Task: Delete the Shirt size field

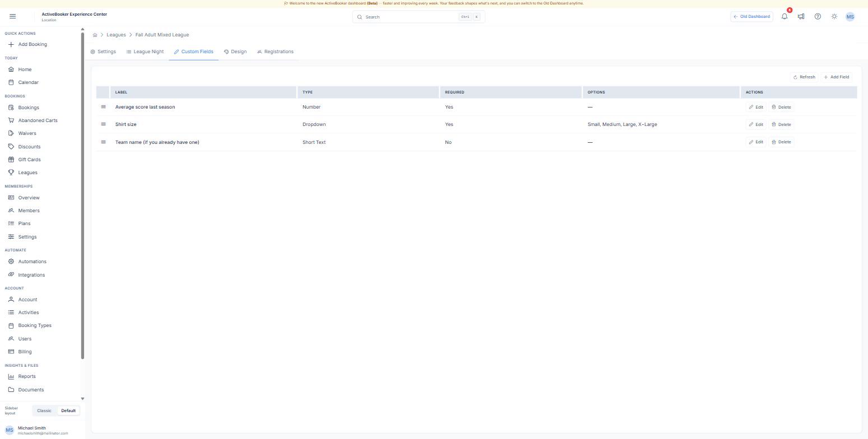Action: click(x=781, y=124)
